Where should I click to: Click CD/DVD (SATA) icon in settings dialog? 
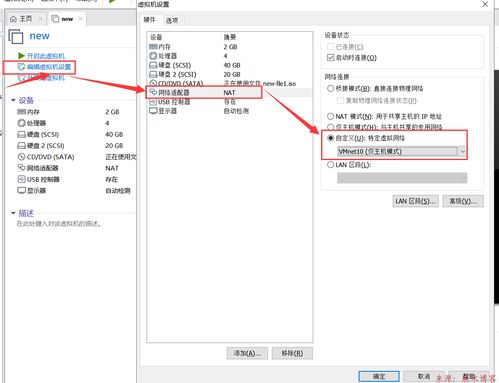point(153,83)
